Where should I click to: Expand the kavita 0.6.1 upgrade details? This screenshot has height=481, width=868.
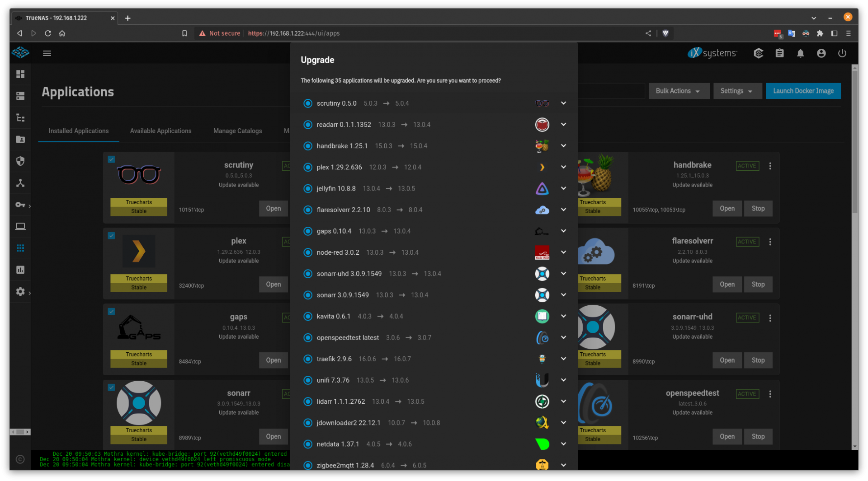pos(563,316)
